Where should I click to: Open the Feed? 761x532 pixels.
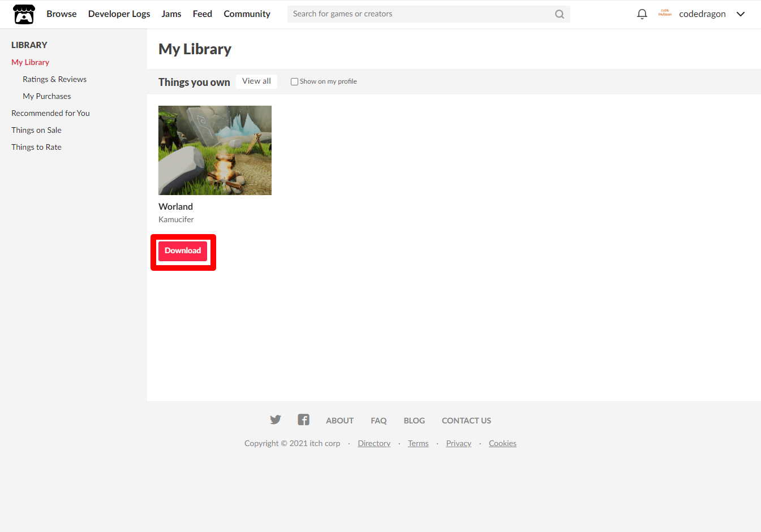tap(203, 14)
